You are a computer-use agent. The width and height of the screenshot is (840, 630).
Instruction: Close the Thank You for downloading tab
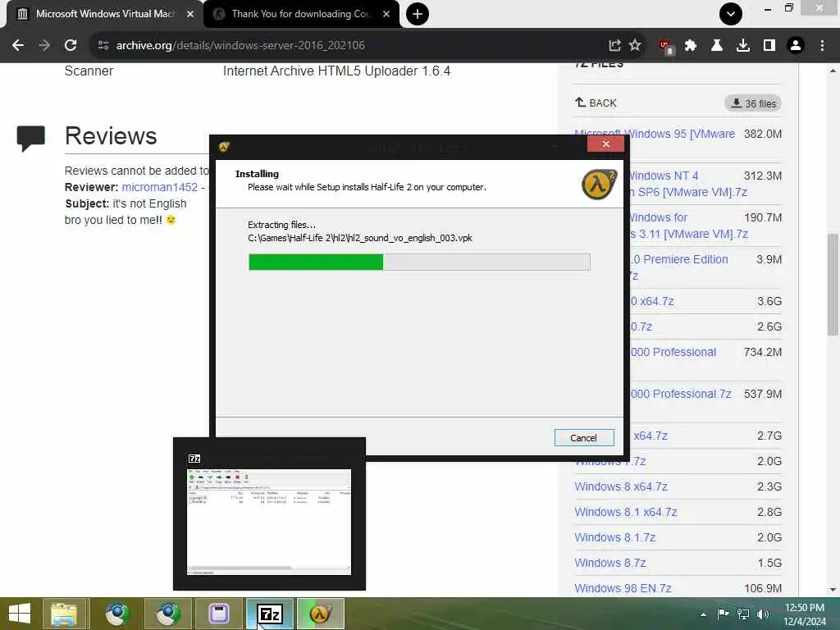click(x=386, y=14)
